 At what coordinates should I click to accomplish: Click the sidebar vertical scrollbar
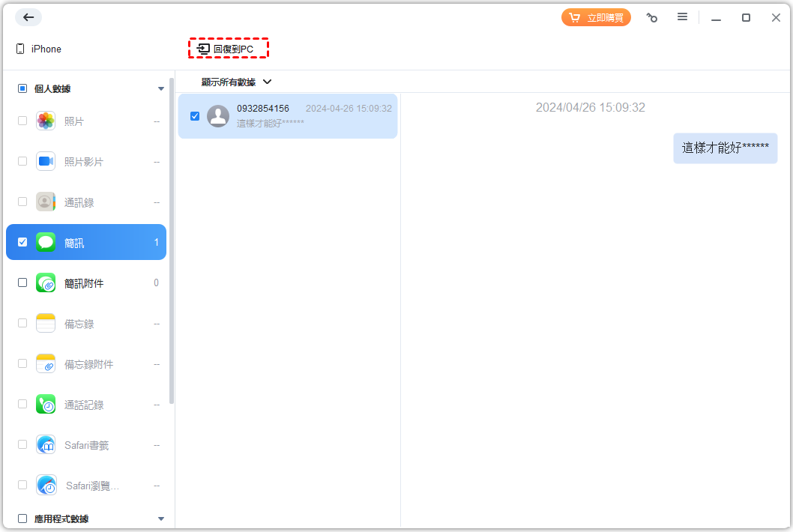tap(172, 240)
